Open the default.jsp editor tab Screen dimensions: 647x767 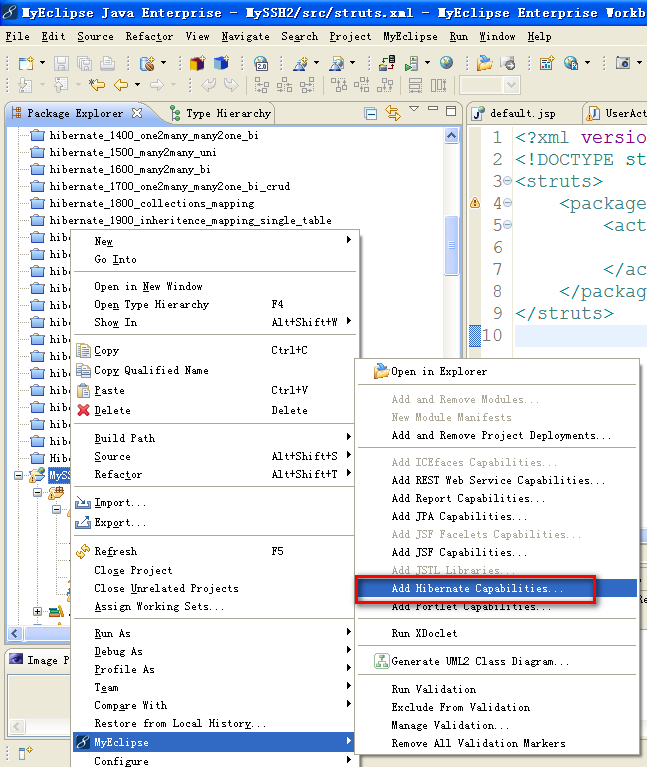514,113
